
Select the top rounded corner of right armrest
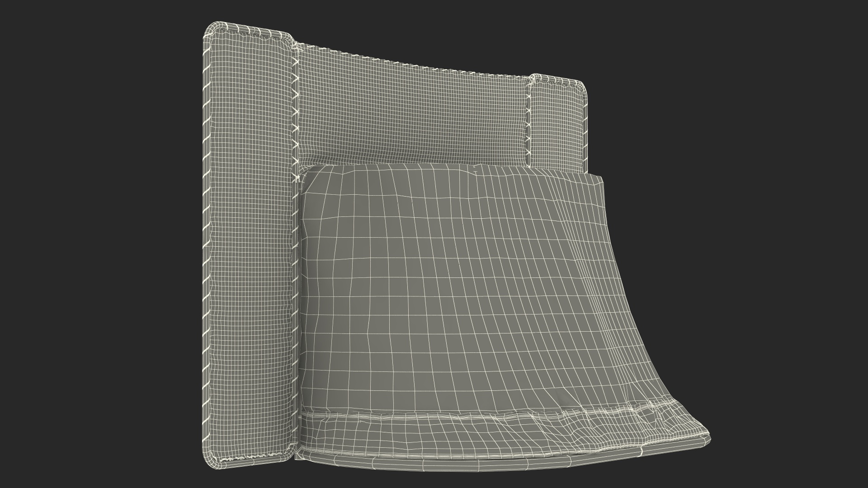pyautogui.click(x=581, y=87)
